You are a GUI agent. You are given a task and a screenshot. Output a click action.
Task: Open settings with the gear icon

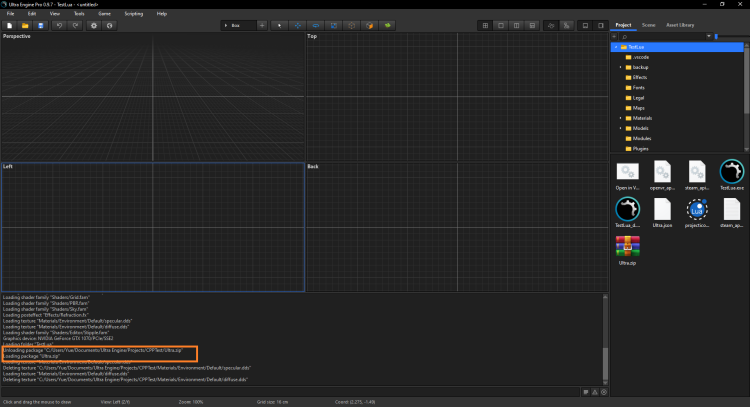94,25
